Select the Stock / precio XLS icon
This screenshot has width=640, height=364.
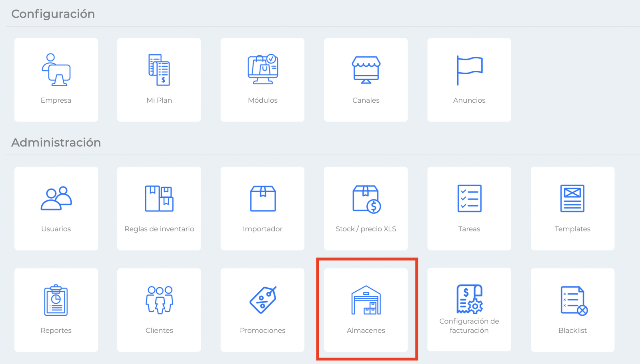pyautogui.click(x=366, y=199)
